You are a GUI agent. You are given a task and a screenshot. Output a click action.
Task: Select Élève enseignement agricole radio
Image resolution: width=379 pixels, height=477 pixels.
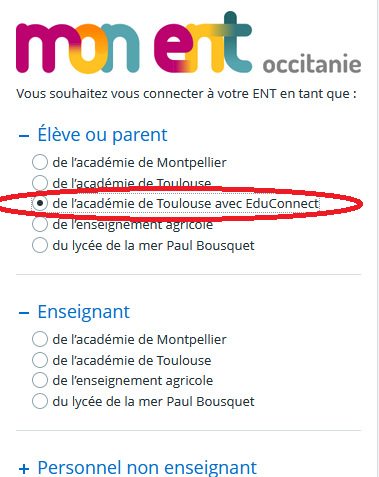(40, 224)
